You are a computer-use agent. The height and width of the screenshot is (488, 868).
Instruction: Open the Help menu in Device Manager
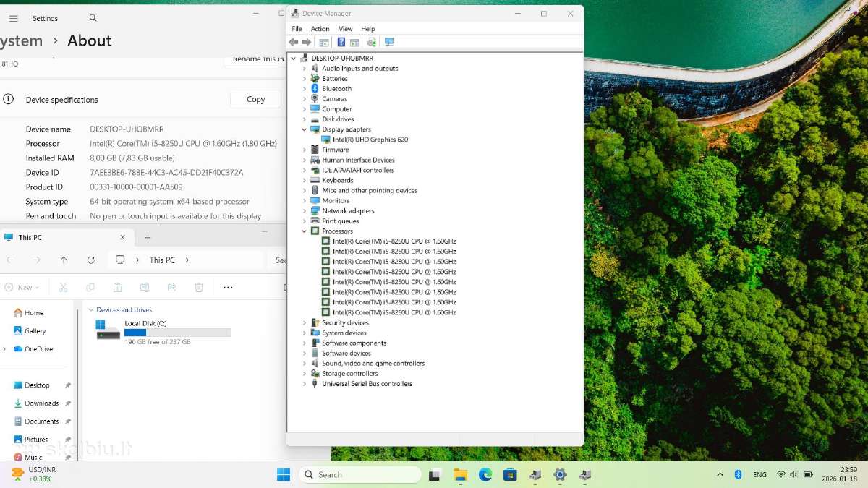pyautogui.click(x=368, y=29)
